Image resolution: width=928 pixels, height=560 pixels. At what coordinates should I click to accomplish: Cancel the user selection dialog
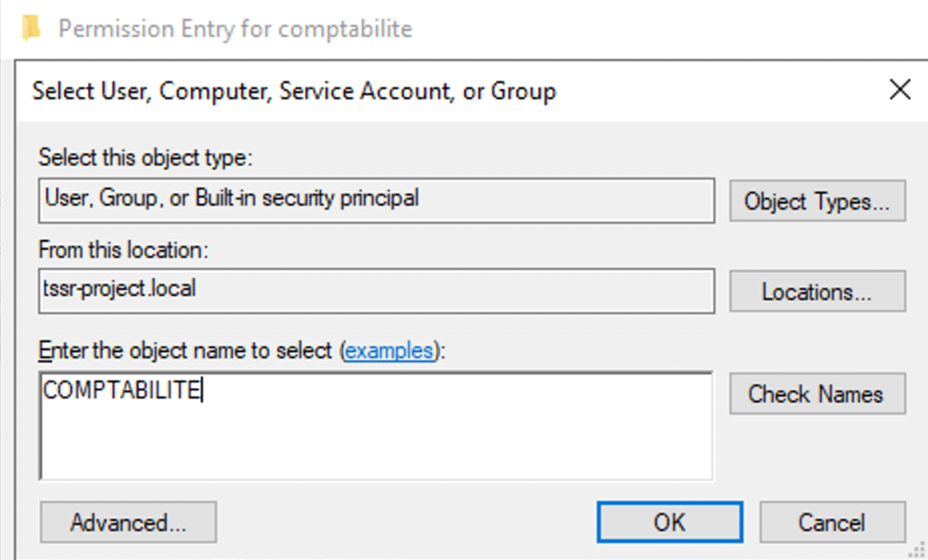pyautogui.click(x=831, y=522)
